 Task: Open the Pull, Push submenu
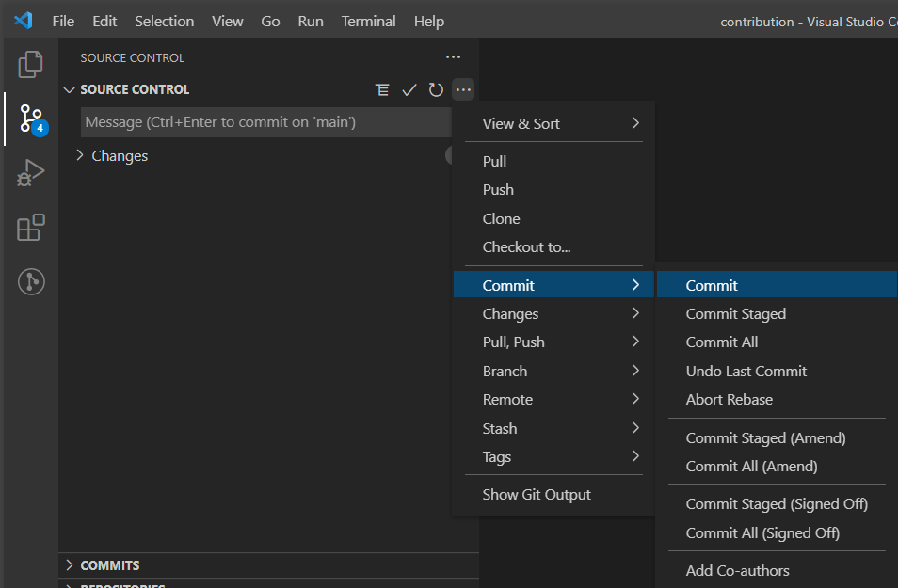pyautogui.click(x=553, y=342)
